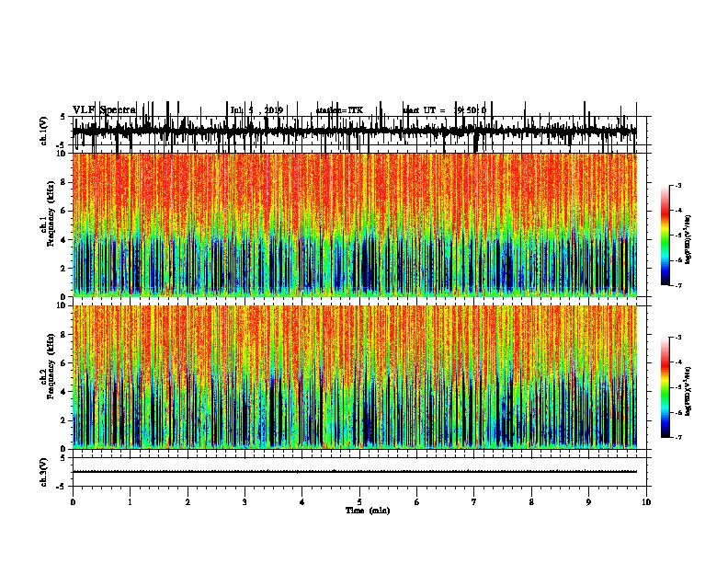Click the ch.2 spectrogram color scale bar
Screen dimensions: 728x563
point(665,387)
